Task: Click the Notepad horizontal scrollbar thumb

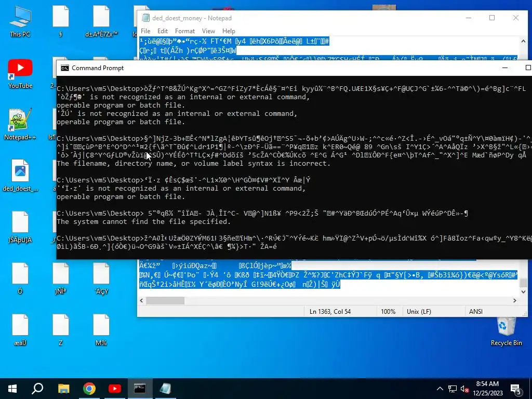Action: click(x=165, y=300)
